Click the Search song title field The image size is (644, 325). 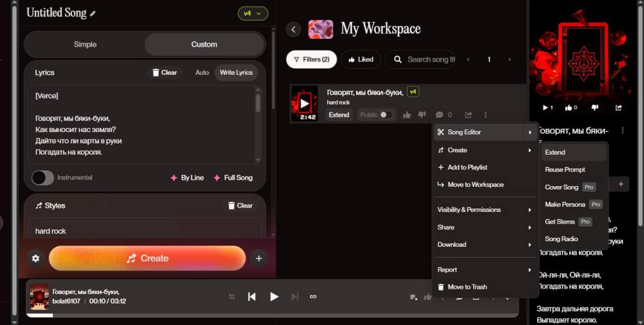coord(420,60)
